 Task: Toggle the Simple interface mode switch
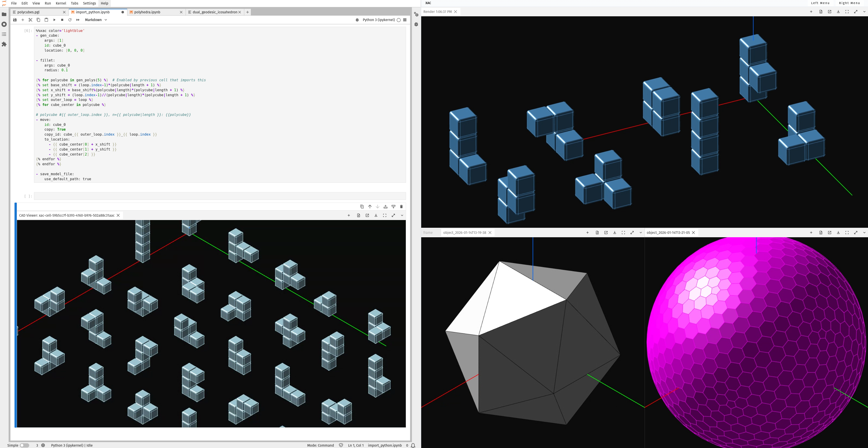tap(24, 445)
